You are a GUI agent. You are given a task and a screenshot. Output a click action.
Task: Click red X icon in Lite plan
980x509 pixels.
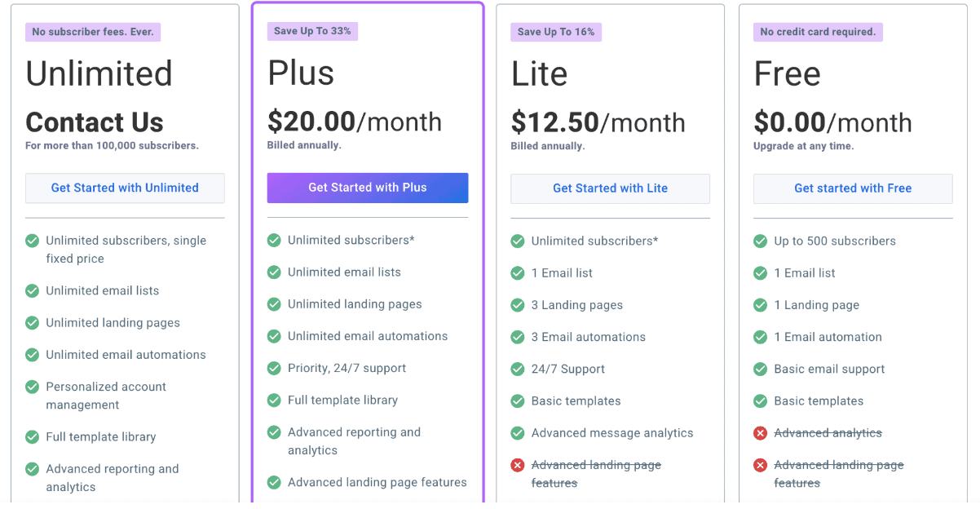[x=518, y=465]
